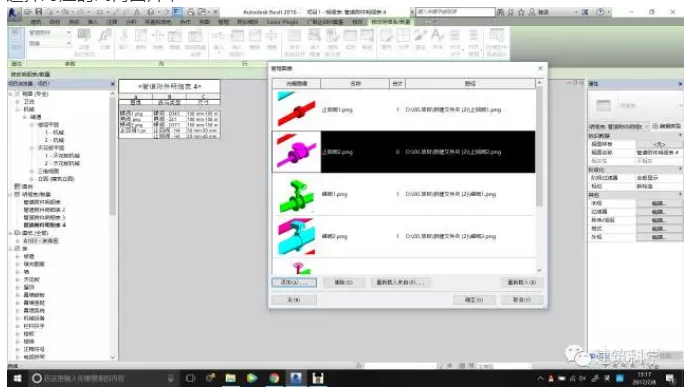Click the Text (A) tool in quick access toolbar

click(137, 12)
